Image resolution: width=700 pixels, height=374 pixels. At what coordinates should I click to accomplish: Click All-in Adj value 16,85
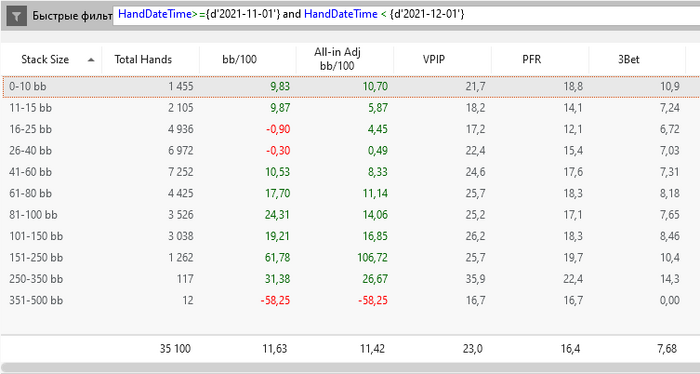click(x=375, y=237)
